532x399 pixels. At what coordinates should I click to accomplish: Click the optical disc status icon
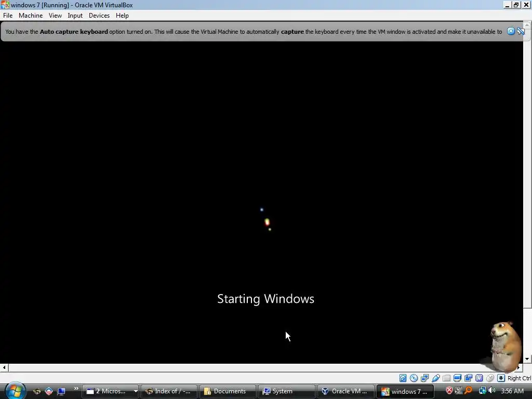pyautogui.click(x=414, y=378)
